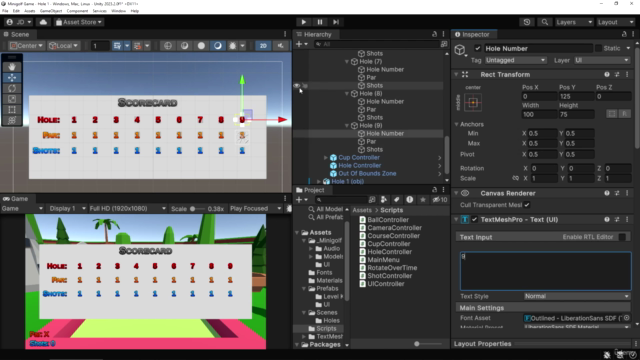The image size is (640, 360).
Task: Click the Step frame button
Action: (336, 22)
